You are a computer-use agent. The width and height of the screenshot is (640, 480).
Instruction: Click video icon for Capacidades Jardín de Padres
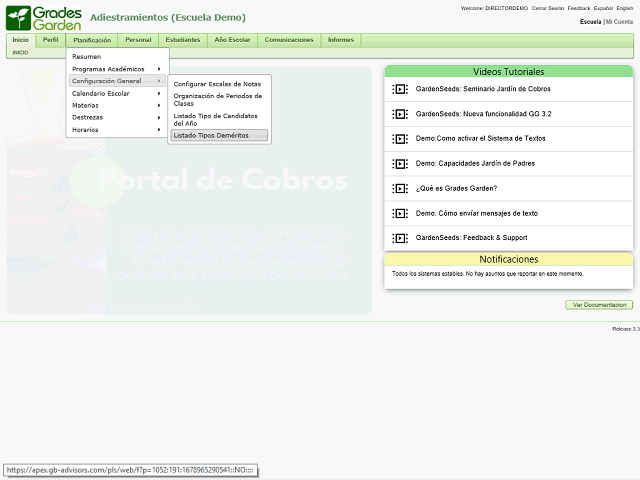click(x=400, y=163)
